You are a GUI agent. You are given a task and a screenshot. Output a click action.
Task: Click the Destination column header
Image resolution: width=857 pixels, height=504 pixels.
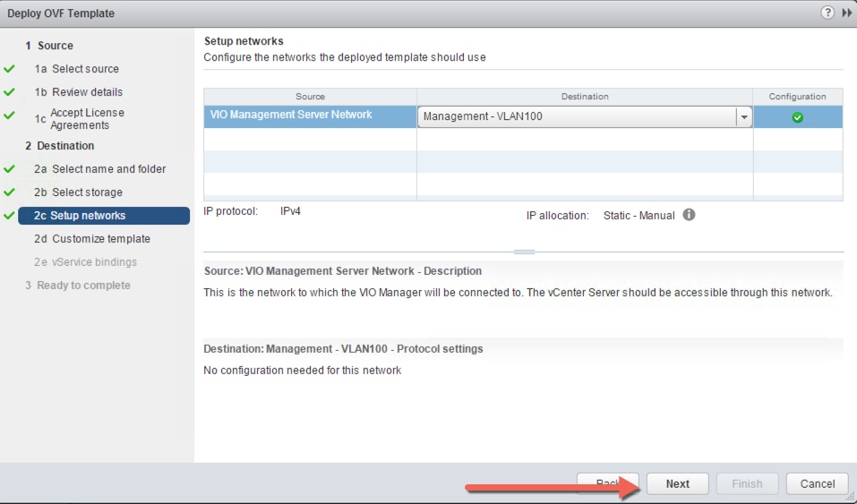point(584,97)
